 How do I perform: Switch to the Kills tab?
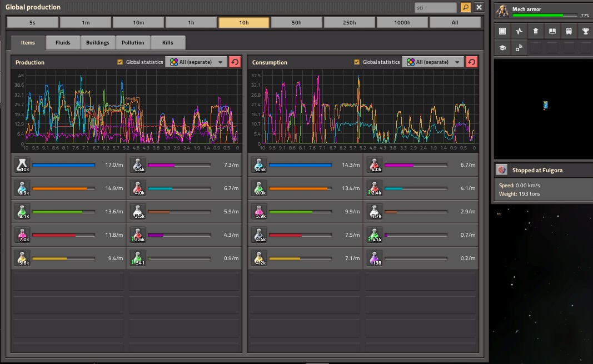(167, 43)
